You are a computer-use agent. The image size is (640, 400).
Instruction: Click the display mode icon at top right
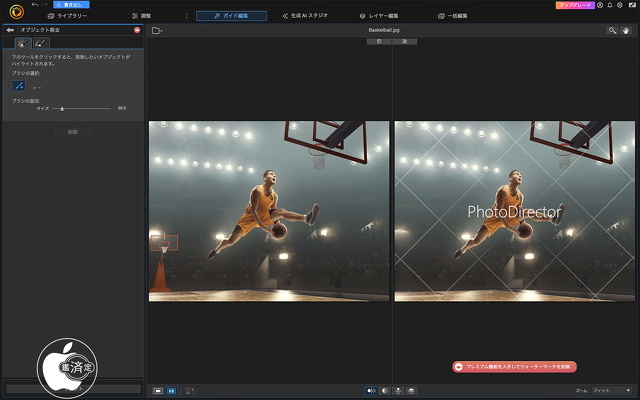(632, 5)
